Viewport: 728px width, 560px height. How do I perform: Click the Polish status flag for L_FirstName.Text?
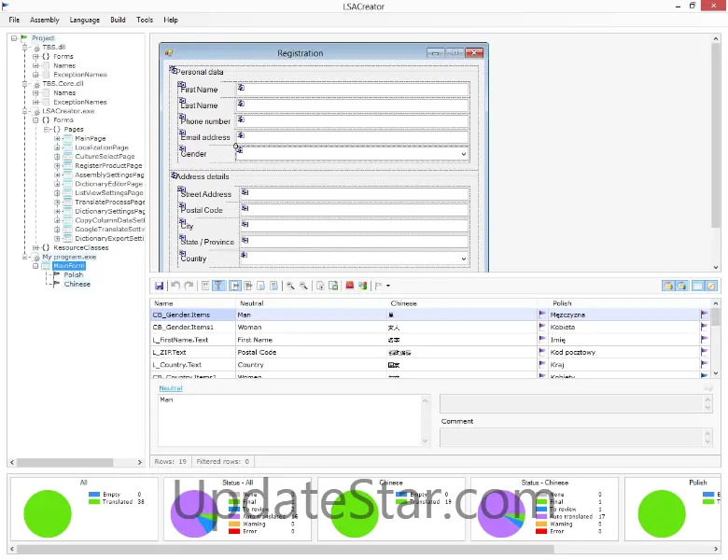coord(706,340)
